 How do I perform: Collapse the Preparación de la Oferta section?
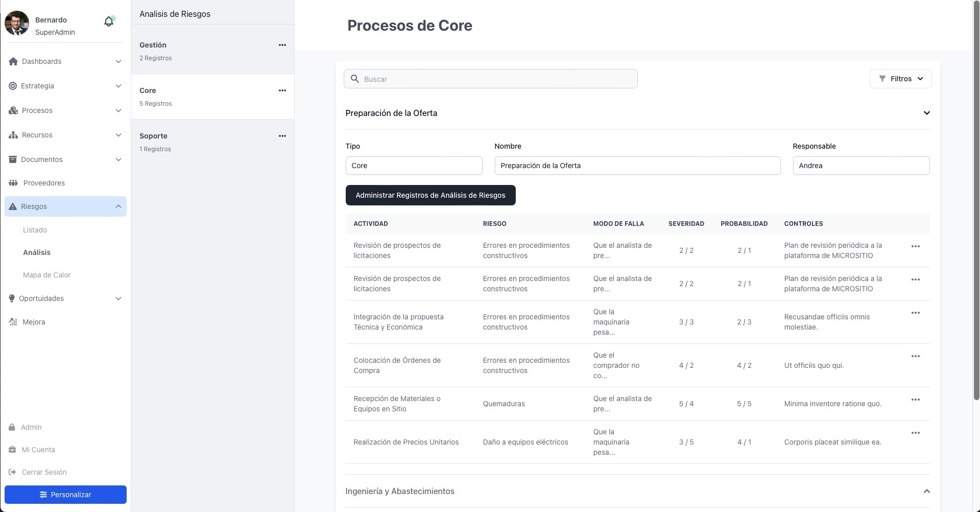[926, 113]
